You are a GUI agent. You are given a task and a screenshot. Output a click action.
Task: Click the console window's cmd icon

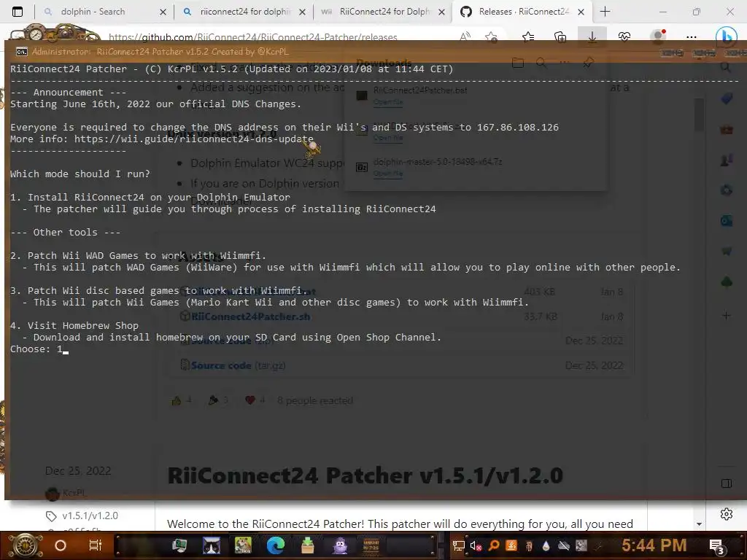tap(21, 52)
